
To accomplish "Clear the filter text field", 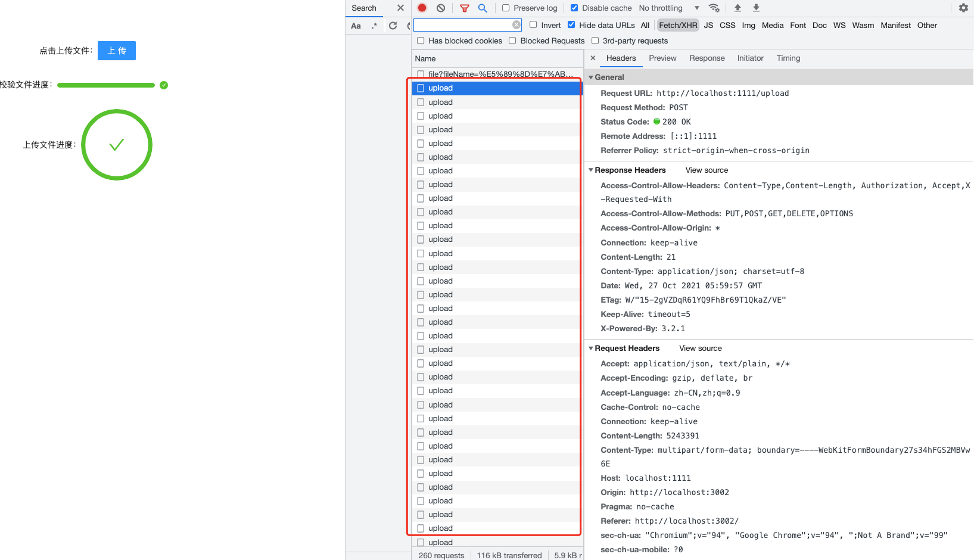I will click(x=516, y=25).
